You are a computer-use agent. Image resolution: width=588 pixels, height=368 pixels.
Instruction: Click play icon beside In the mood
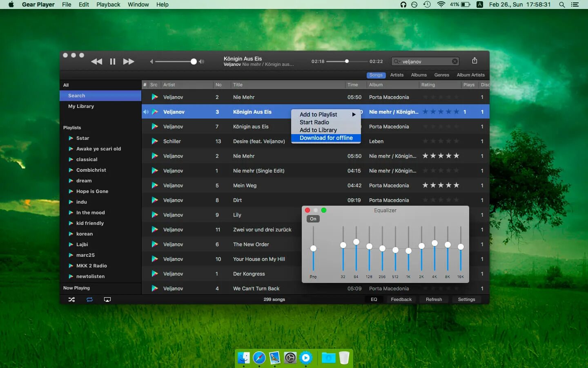click(x=71, y=213)
